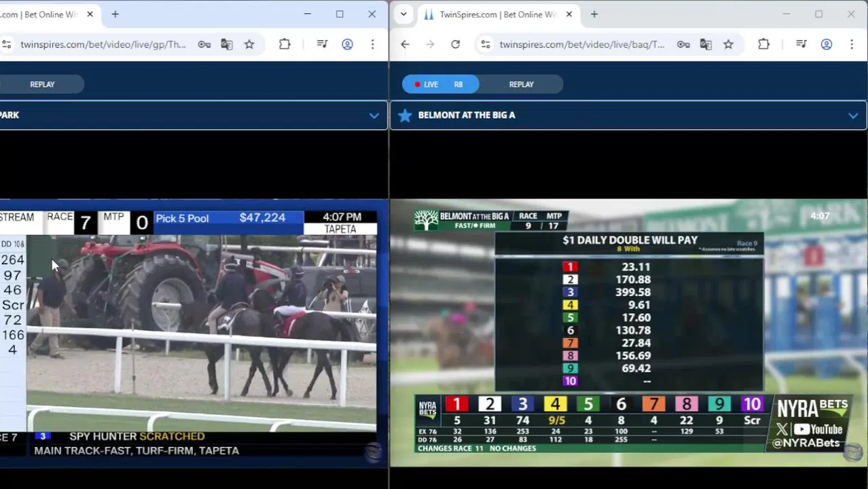Open Extensions in right browser window
This screenshot has height=489, width=868.
[x=763, y=44]
